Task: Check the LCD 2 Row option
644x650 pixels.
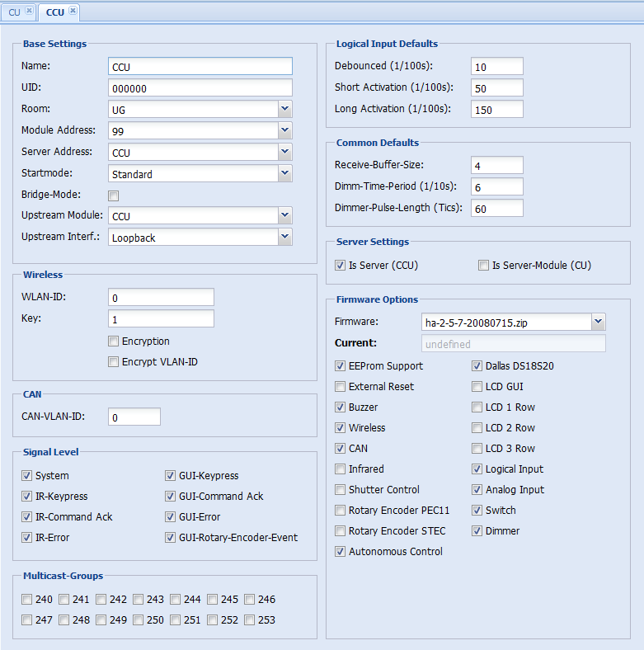Action: [477, 428]
